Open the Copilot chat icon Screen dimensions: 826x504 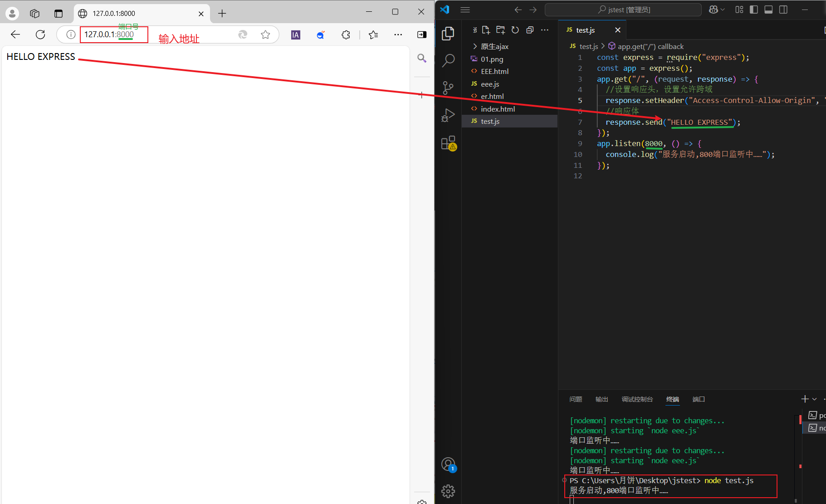[x=714, y=10]
